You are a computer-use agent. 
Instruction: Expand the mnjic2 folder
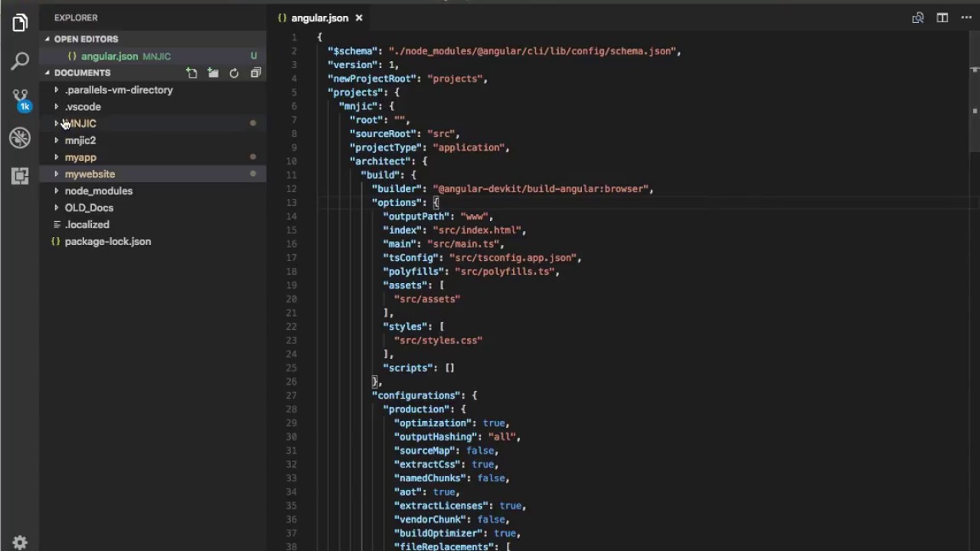(x=152, y=140)
